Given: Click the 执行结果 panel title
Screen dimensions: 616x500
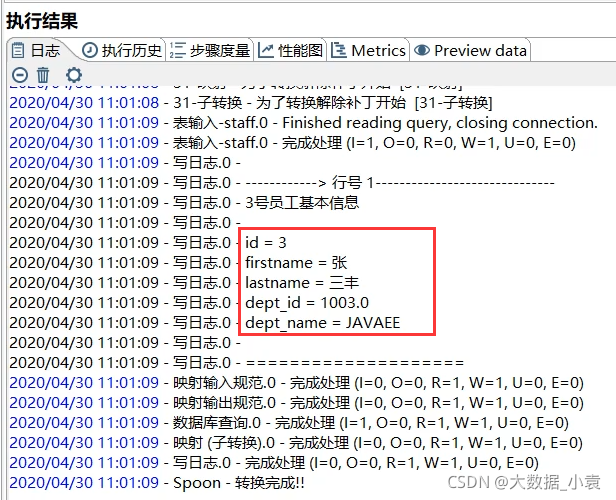Looking at the screenshot, I should [42, 20].
